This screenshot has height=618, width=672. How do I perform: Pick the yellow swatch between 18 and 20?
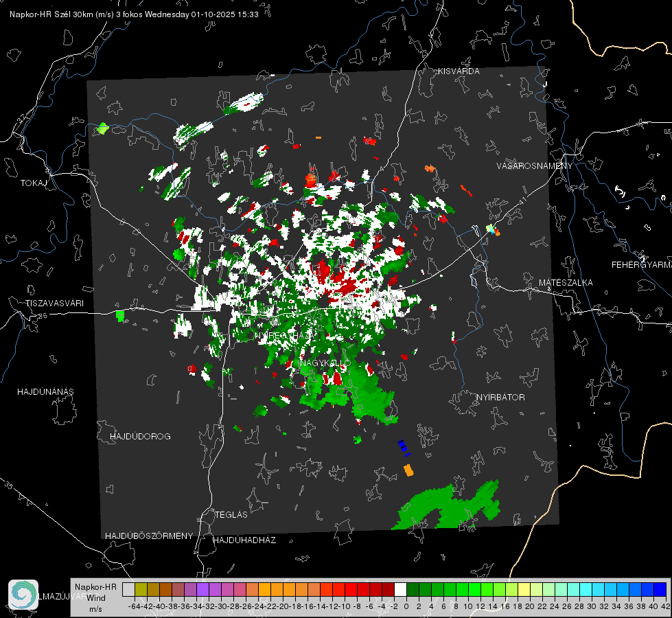pos(524,589)
